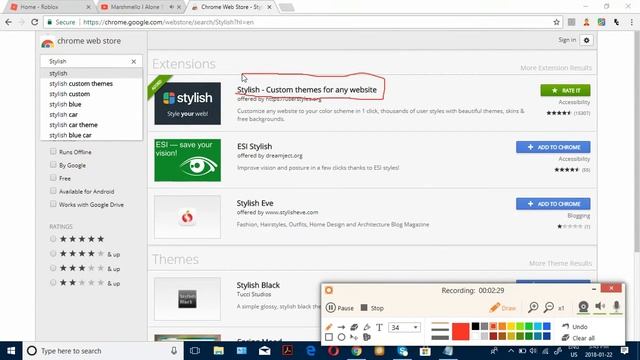This screenshot has width=640, height=360.
Task: Pick the eraser tool in recorder toolbar
Action: pyautogui.click(x=354, y=327)
